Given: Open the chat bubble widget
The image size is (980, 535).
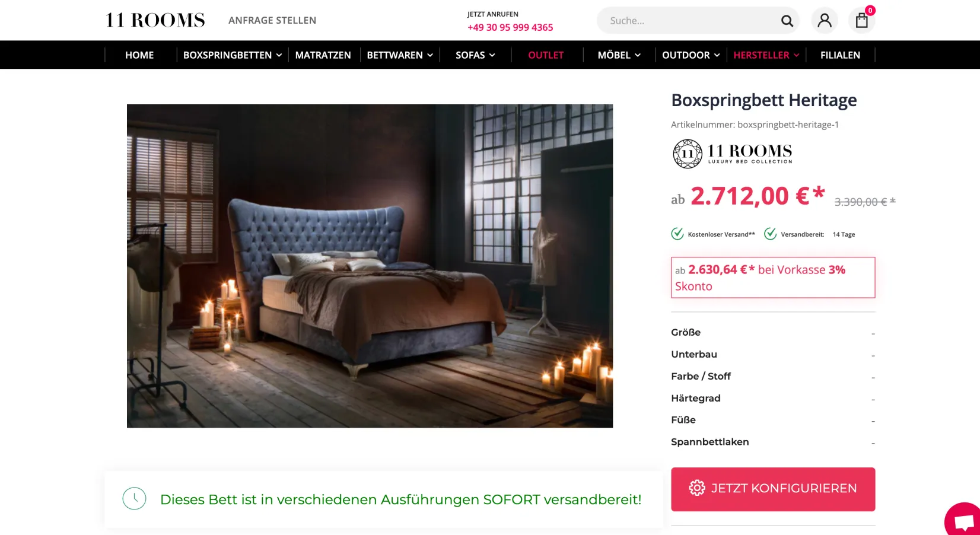Looking at the screenshot, I should coord(963,521).
